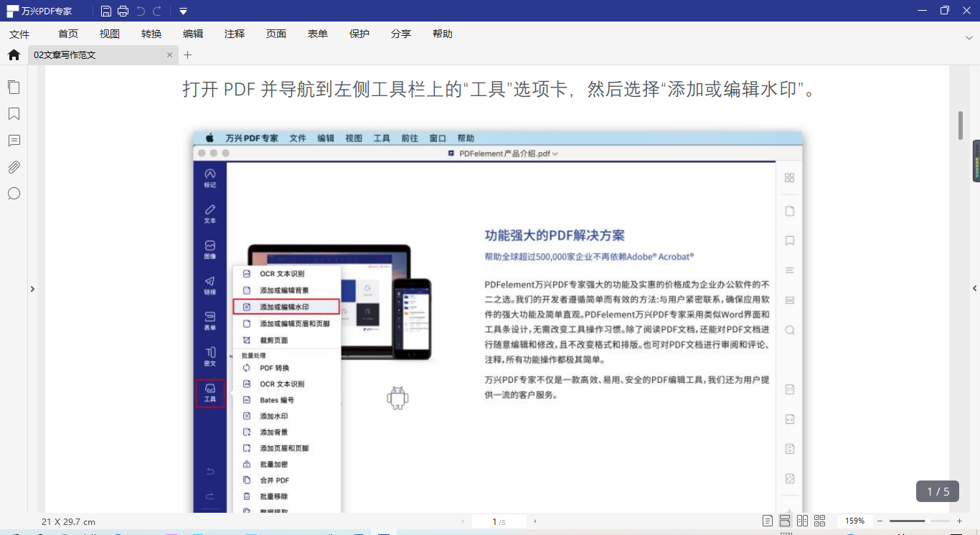The height and width of the screenshot is (535, 980).
Task: Switch to the 表单 ribbon tab
Action: (318, 34)
